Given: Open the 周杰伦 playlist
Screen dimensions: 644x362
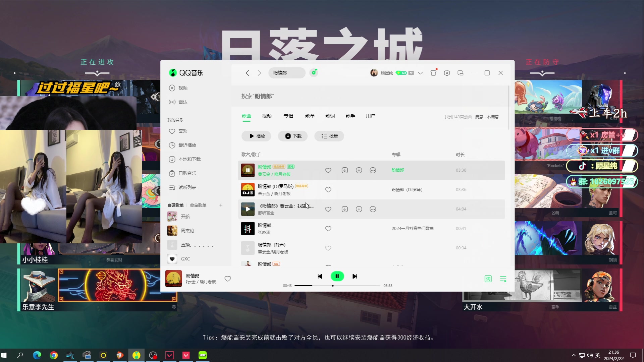Looking at the screenshot, I should coord(180,231).
